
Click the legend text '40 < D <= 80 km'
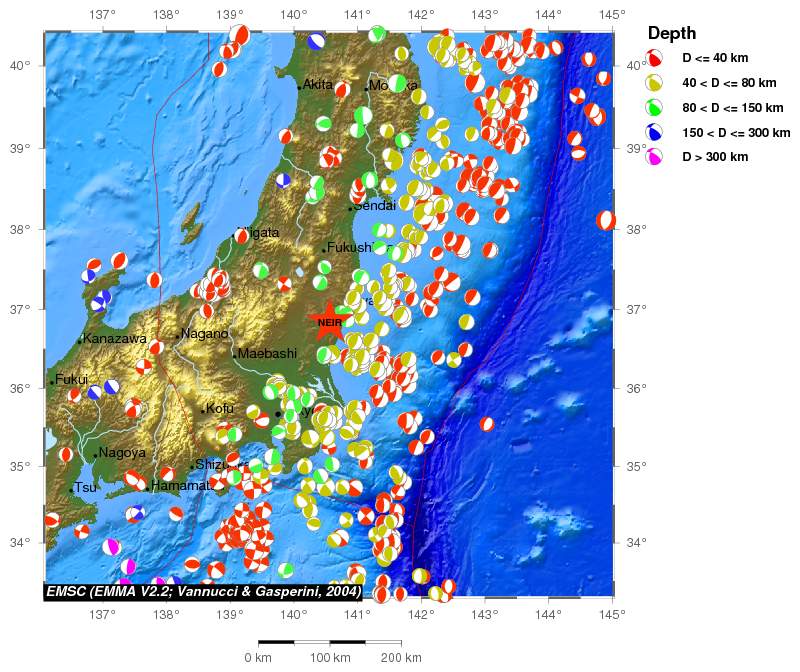729,83
